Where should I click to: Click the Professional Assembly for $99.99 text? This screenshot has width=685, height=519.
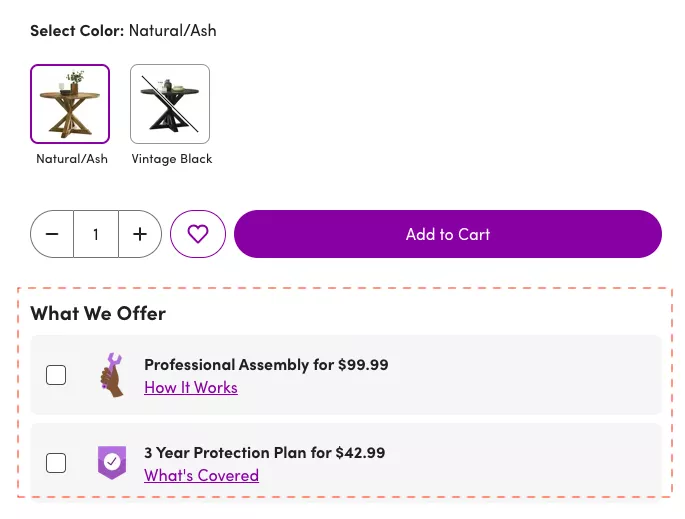click(266, 365)
